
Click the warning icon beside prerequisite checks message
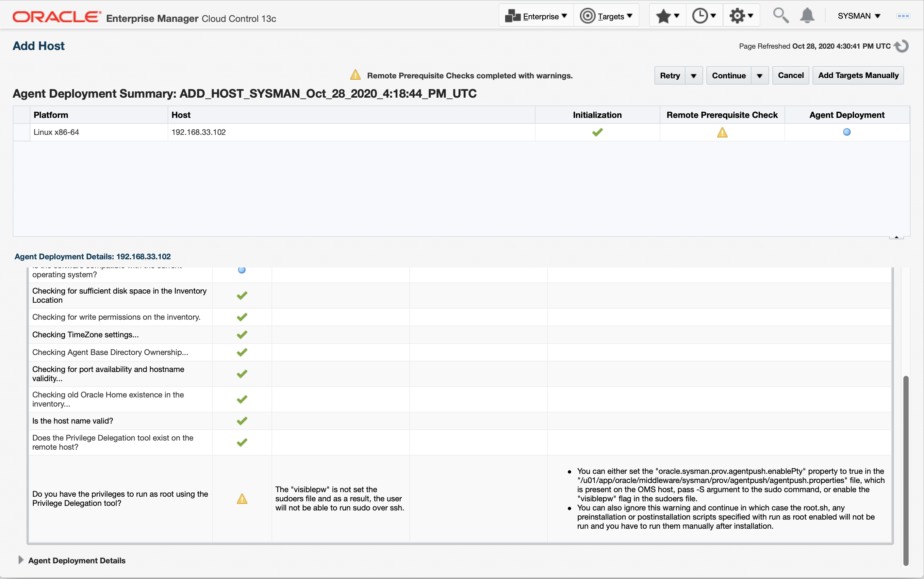pyautogui.click(x=355, y=75)
